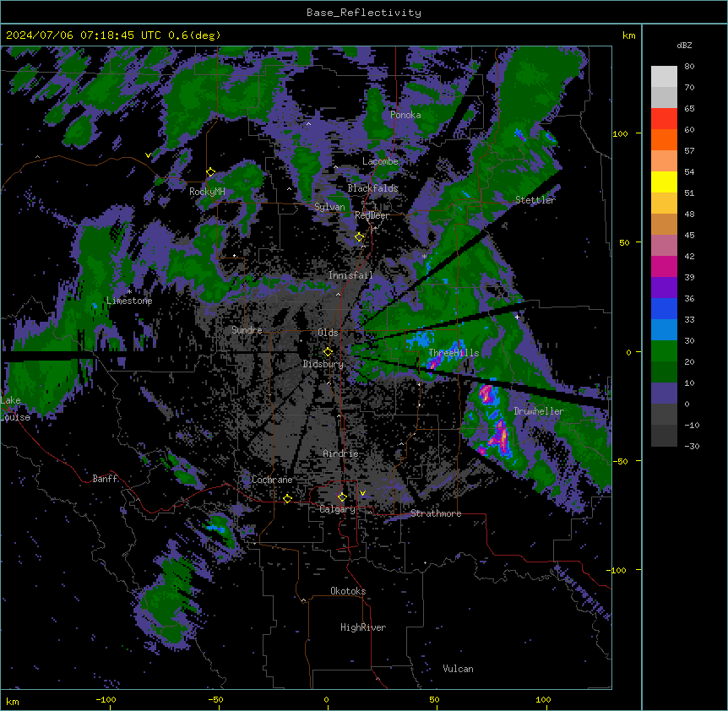Viewport: 728px width, 711px height.
Task: Click the Base_Reflectivity title text
Action: (x=364, y=13)
